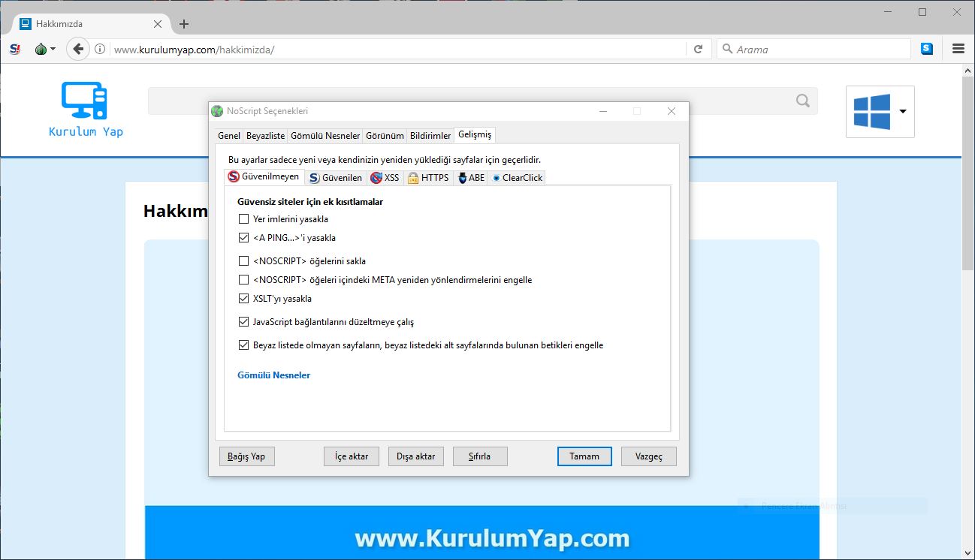Reload the page with the refresh icon
975x560 pixels.
698,49
